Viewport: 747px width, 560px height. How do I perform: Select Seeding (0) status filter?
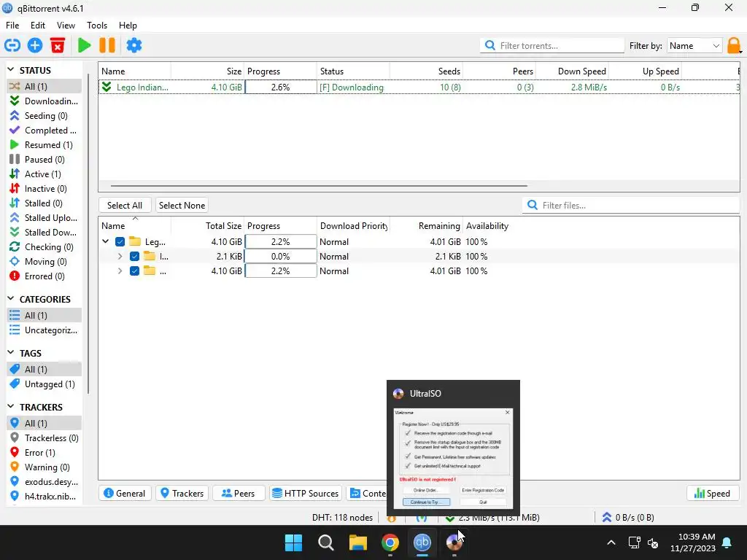coord(44,116)
